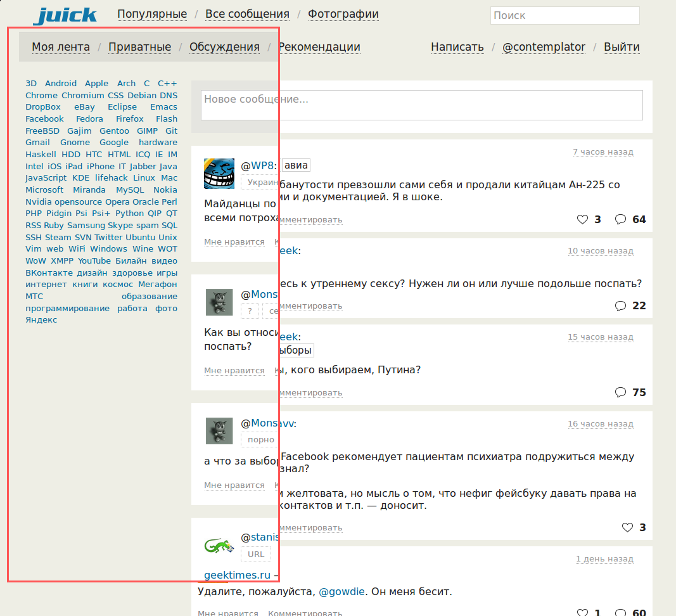Click heart icon on the @gowdie post

pos(582,612)
